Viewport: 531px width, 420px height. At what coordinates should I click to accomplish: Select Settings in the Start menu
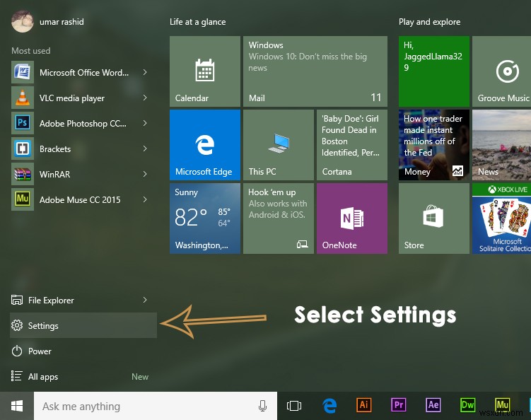click(x=44, y=326)
